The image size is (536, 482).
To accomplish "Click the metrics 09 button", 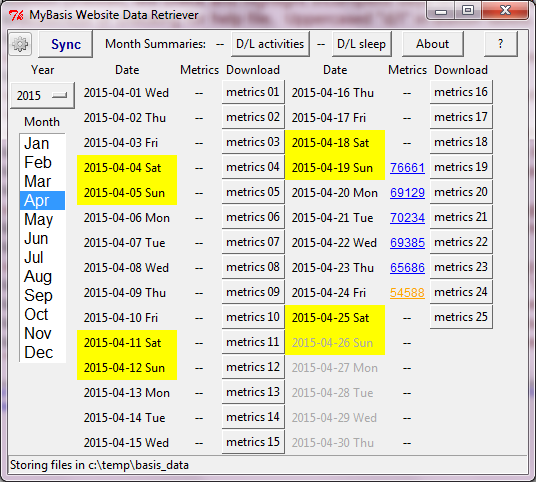I will pyautogui.click(x=253, y=292).
